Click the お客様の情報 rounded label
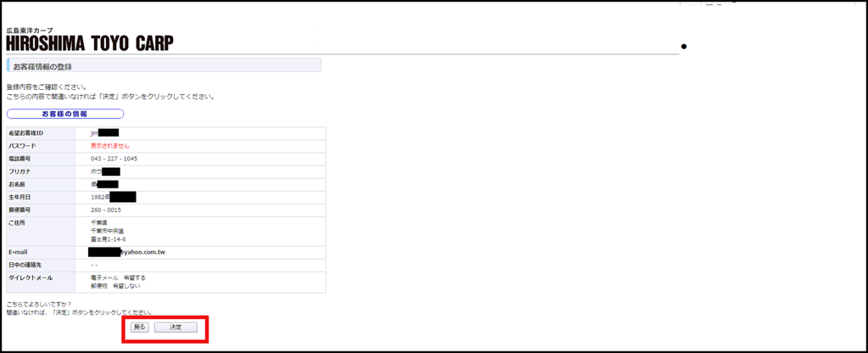 tap(65, 114)
